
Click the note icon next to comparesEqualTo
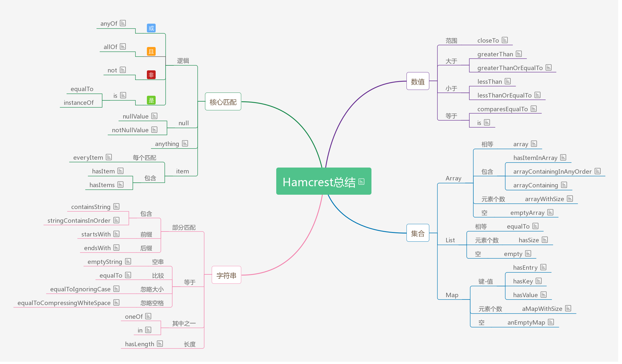[534, 109]
